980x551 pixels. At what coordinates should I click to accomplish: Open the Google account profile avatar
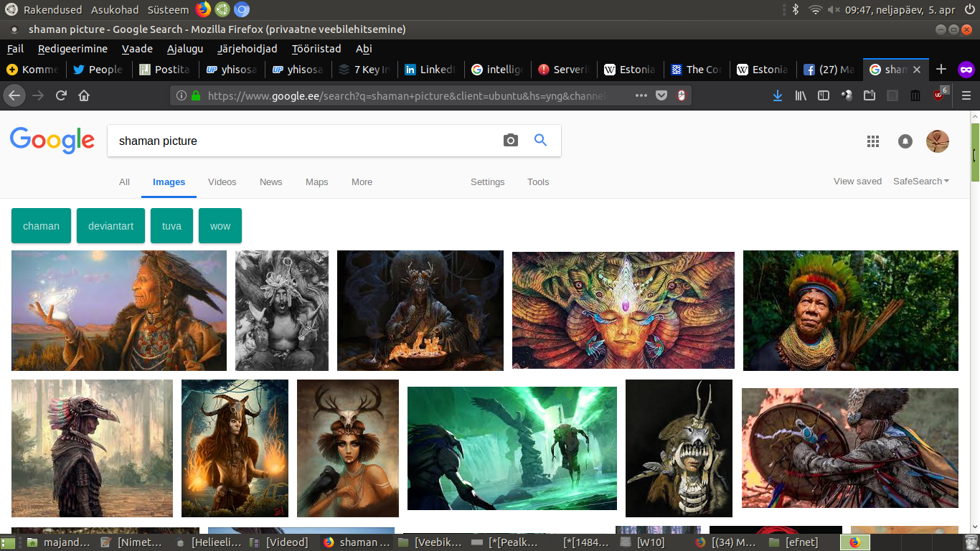point(938,141)
